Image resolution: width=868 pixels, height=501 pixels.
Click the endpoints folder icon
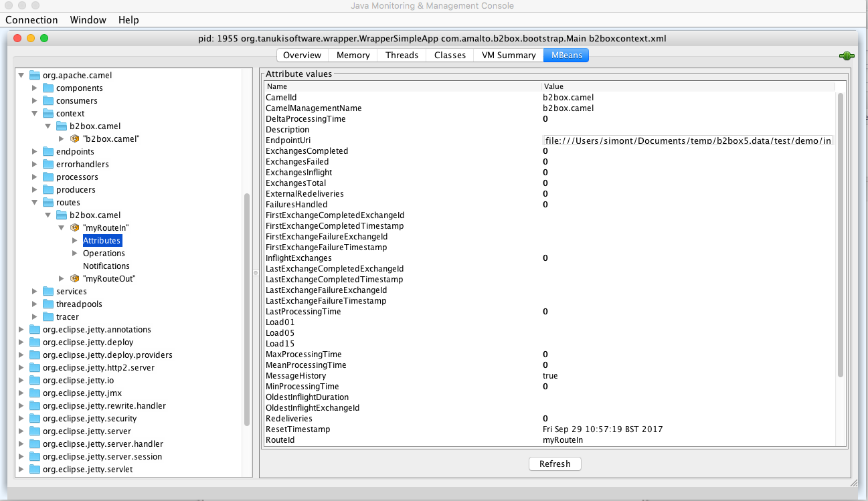48,151
